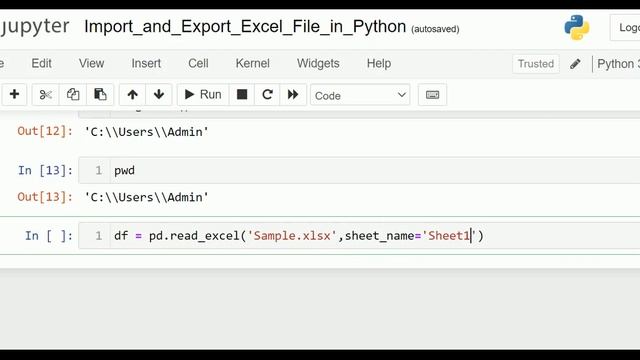Click the Out[13] prompt label
This screenshot has width=640, height=360.
point(45,197)
